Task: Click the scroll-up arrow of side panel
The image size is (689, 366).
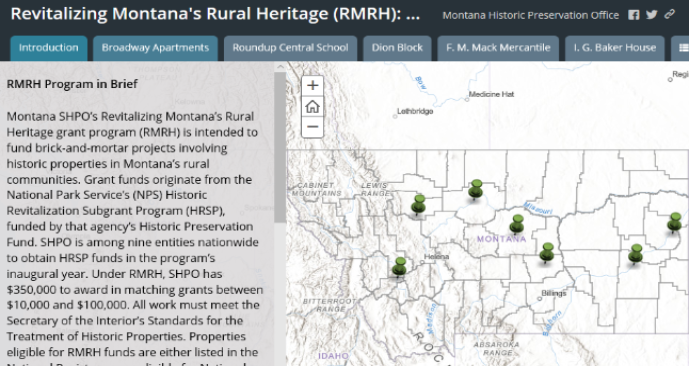Action: pos(280,67)
